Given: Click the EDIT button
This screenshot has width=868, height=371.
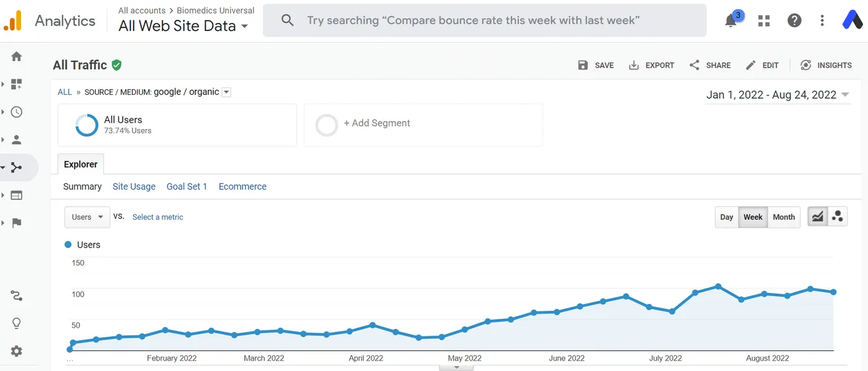Looking at the screenshot, I should tap(762, 65).
